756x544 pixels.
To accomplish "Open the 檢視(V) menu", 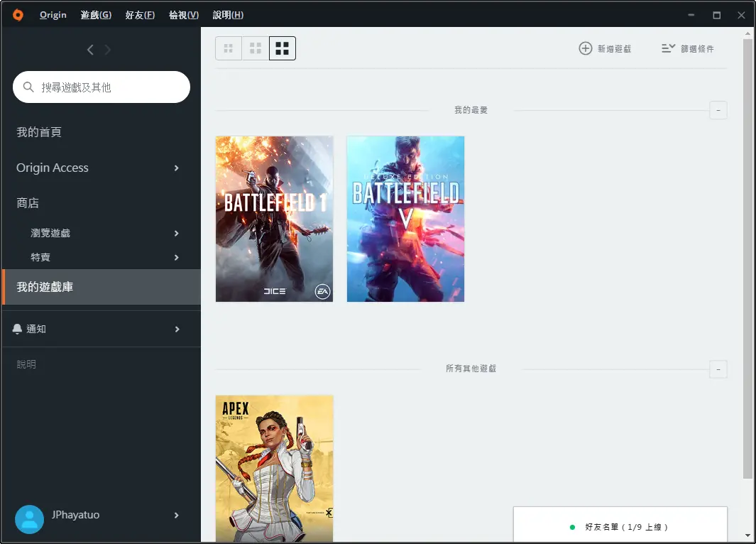I will [x=184, y=15].
